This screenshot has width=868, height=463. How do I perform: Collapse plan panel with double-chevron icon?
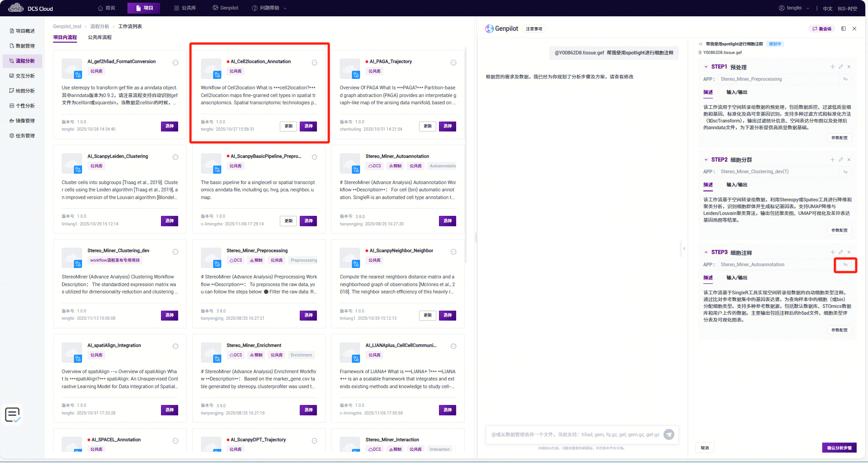(701, 44)
